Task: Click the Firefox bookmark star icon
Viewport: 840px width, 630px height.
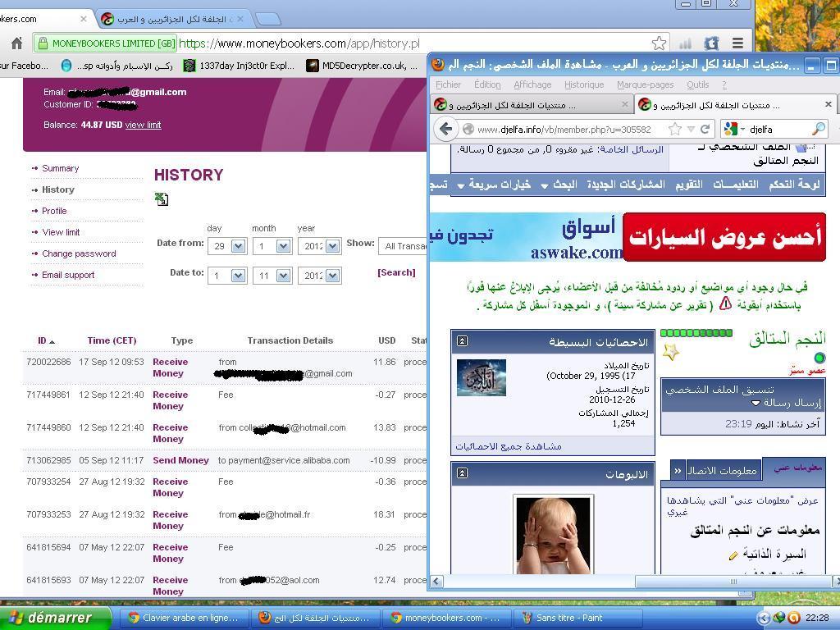Action: tap(675, 129)
